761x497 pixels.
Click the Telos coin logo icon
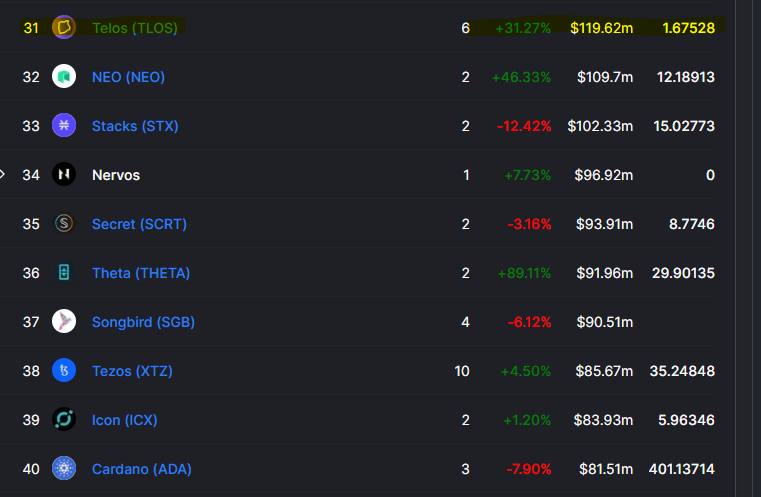pyautogui.click(x=64, y=27)
